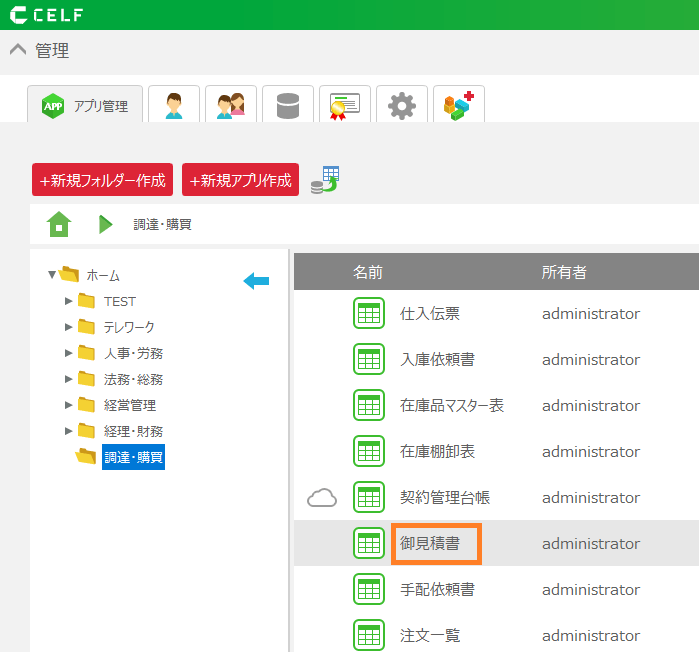This screenshot has width=699, height=652.
Task: Expand the TEST folder
Action: pos(68,301)
